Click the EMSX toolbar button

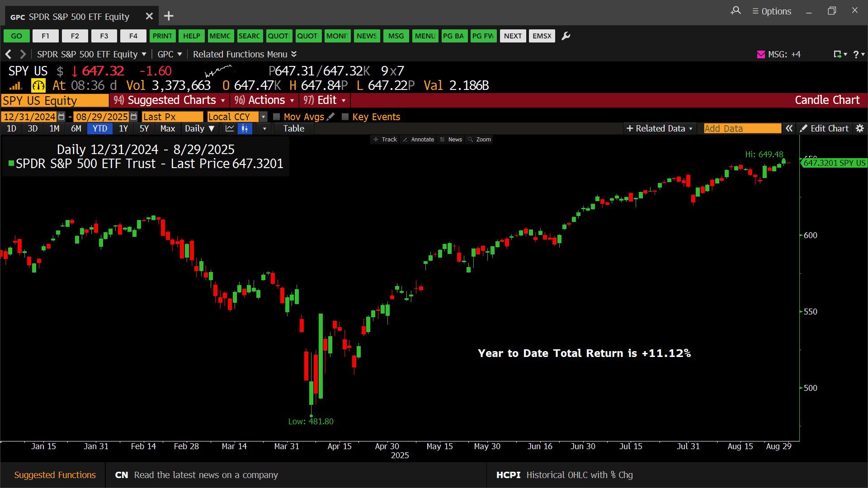(x=542, y=36)
